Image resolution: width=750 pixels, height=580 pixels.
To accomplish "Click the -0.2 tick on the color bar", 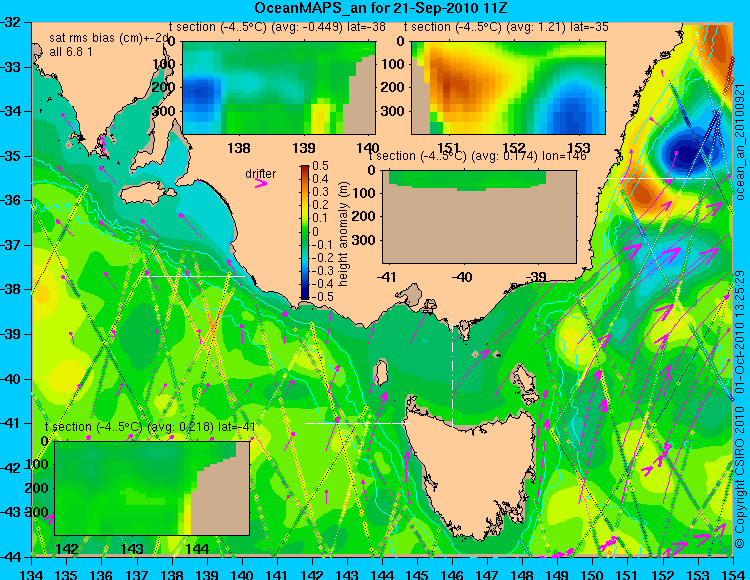I will (322, 257).
